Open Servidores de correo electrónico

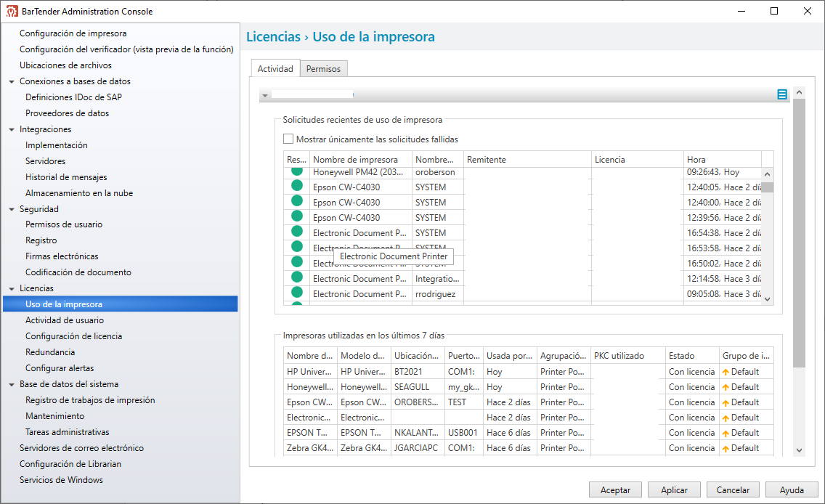click(x=81, y=447)
